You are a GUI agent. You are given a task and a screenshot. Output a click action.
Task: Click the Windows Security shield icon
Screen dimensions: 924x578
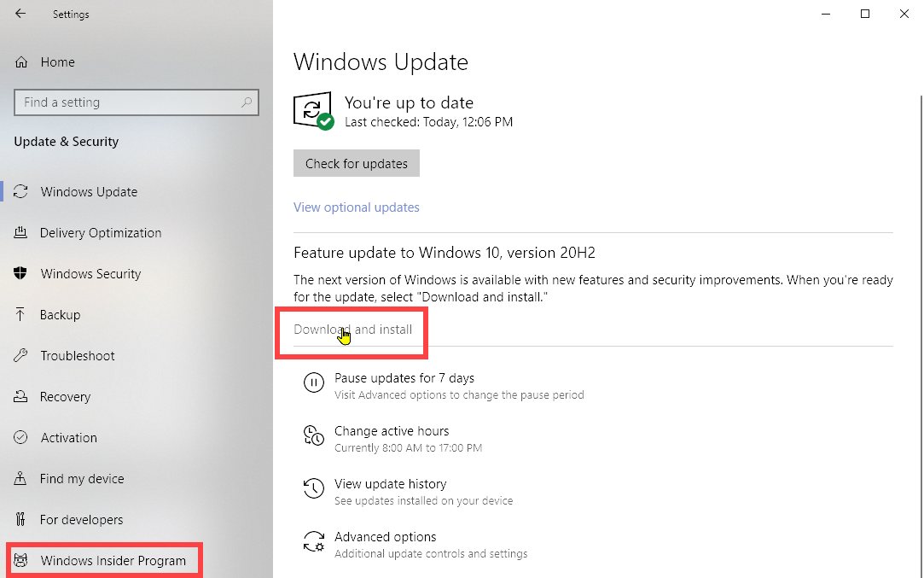tap(20, 273)
